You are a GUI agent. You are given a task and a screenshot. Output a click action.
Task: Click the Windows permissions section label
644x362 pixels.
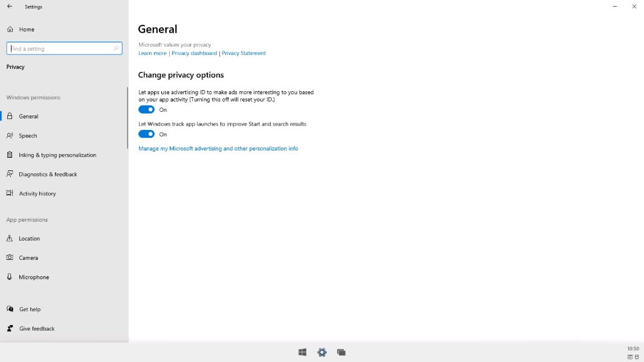pos(33,97)
